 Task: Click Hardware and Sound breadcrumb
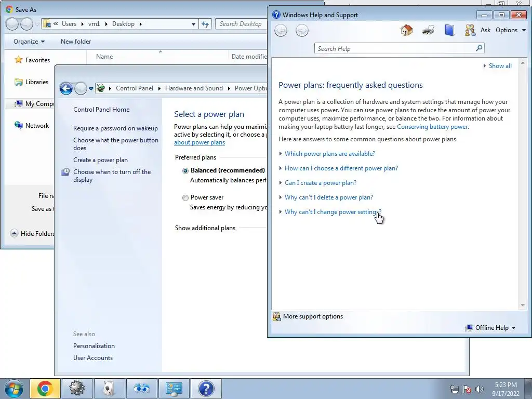(194, 88)
